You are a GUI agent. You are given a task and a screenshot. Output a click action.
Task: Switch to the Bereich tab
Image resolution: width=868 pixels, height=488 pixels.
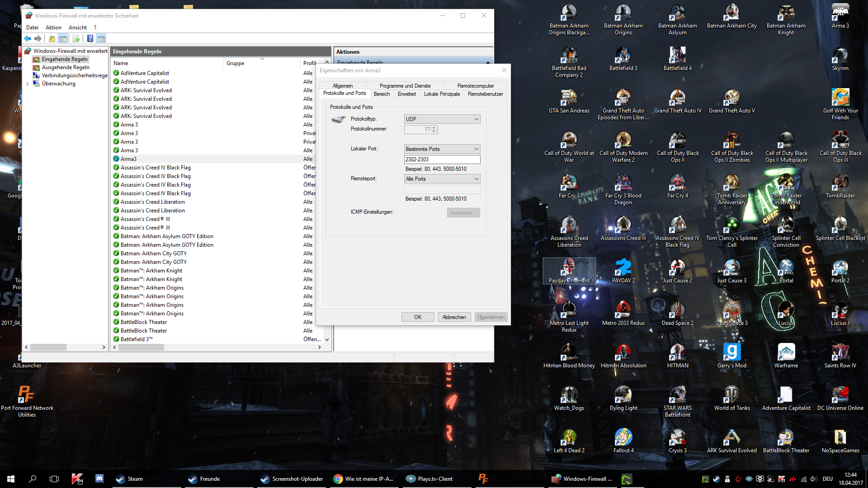tap(382, 94)
